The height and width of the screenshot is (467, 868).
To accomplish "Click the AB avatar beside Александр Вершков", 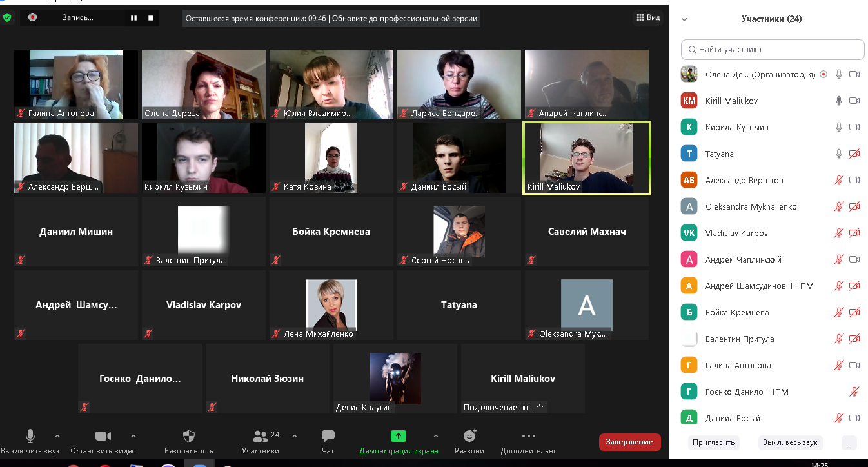I will pos(689,180).
